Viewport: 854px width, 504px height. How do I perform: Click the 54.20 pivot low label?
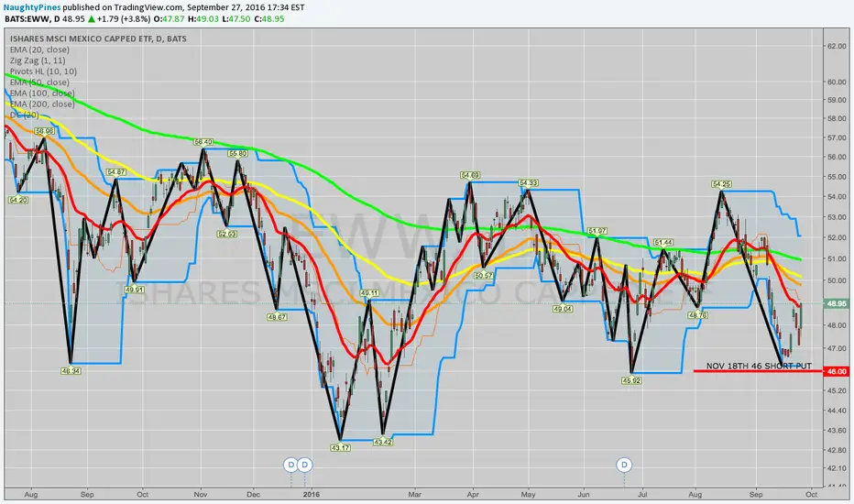coord(18,200)
